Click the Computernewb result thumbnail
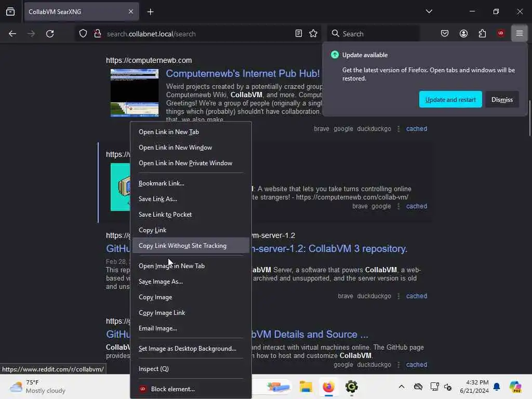The image size is (532, 399). [x=135, y=92]
